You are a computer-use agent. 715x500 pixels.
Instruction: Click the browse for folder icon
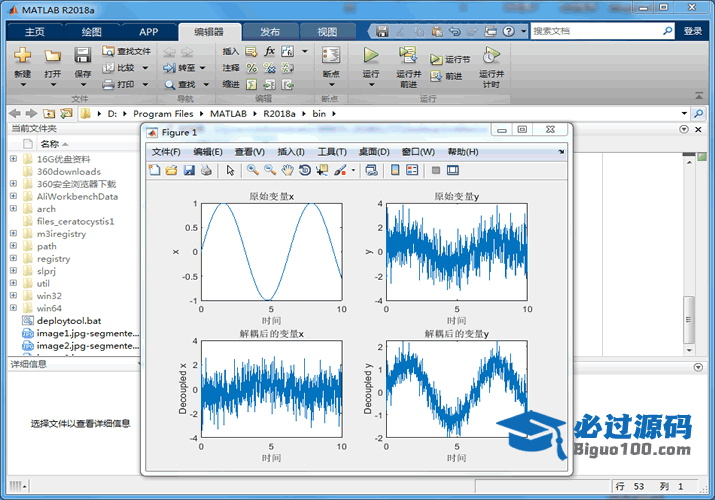(67, 113)
